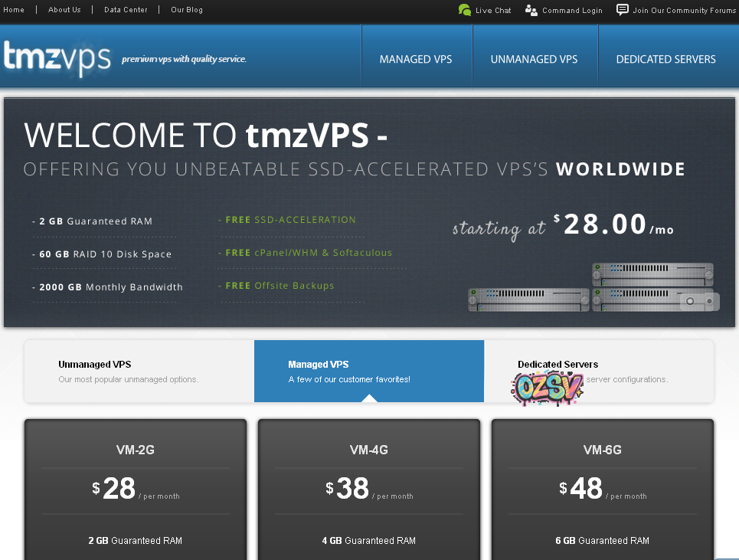Screen dimensions: 739x560
Task: Select the VM-2G plan title
Action: (136, 450)
